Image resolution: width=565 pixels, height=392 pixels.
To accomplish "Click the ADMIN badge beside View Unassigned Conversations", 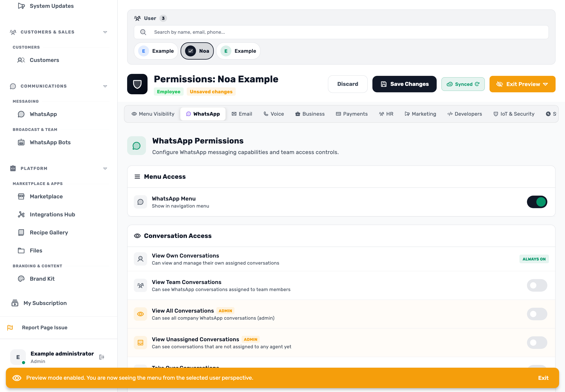I will coord(251,339).
